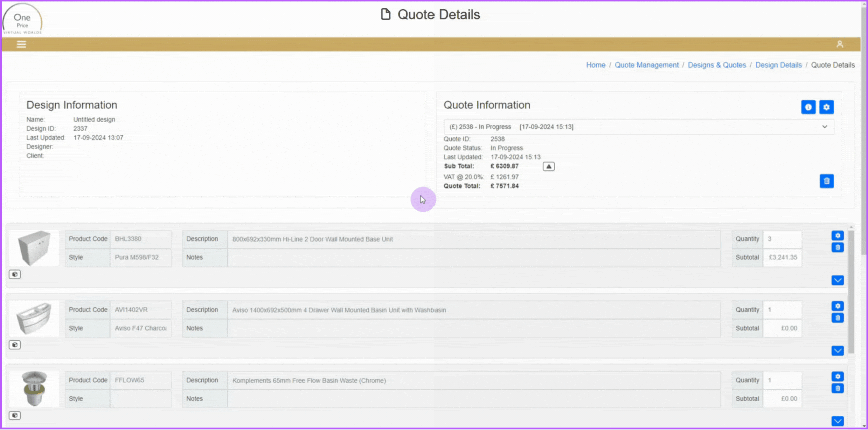Click the BHL3380 wall unit thumbnail
The image size is (868, 430).
coord(34,248)
